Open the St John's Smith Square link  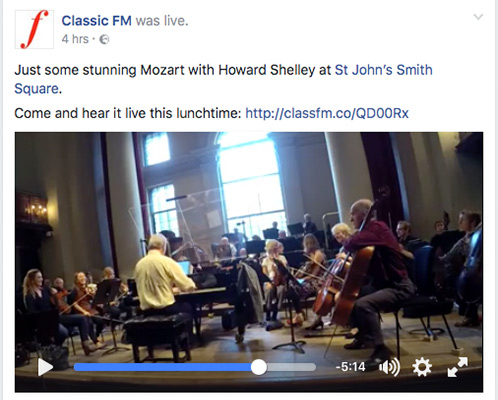pyautogui.click(x=223, y=79)
